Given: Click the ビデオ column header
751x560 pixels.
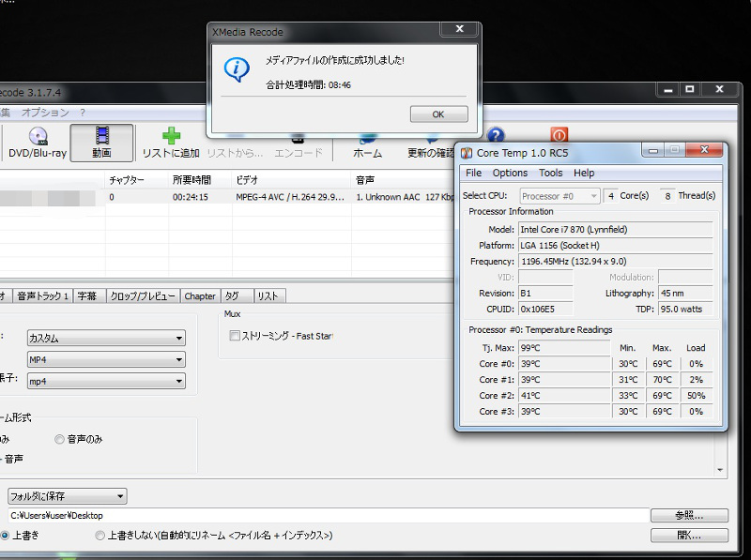Looking at the screenshot, I should 291,180.
